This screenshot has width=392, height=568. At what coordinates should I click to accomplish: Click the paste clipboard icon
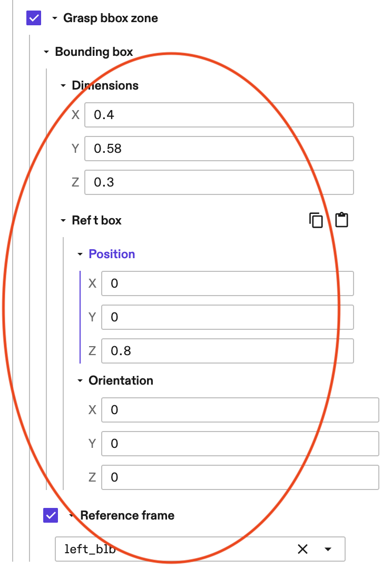click(341, 220)
